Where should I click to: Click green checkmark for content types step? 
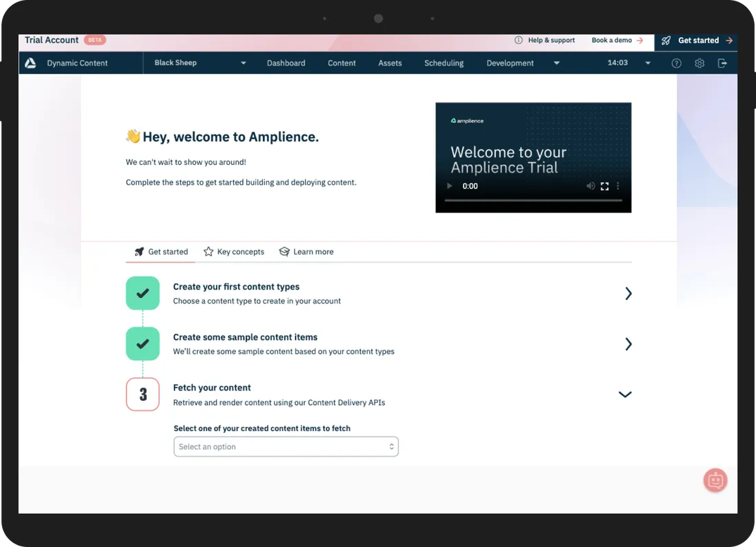pyautogui.click(x=143, y=293)
